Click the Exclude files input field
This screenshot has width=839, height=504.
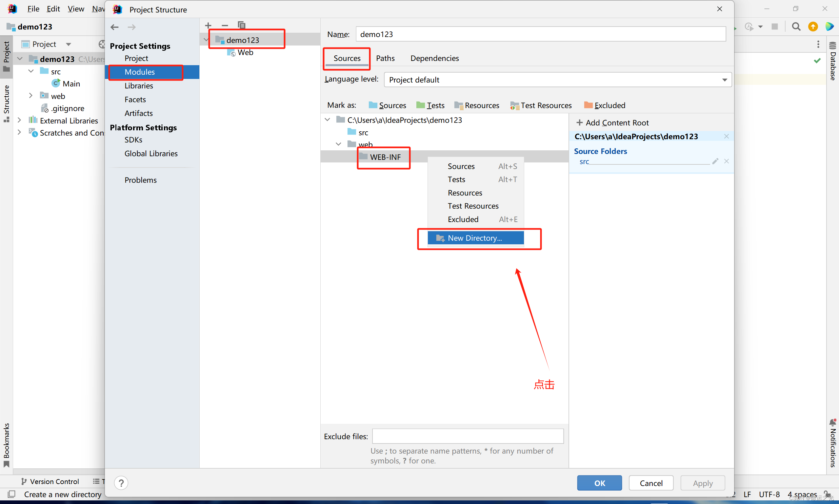pyautogui.click(x=469, y=436)
